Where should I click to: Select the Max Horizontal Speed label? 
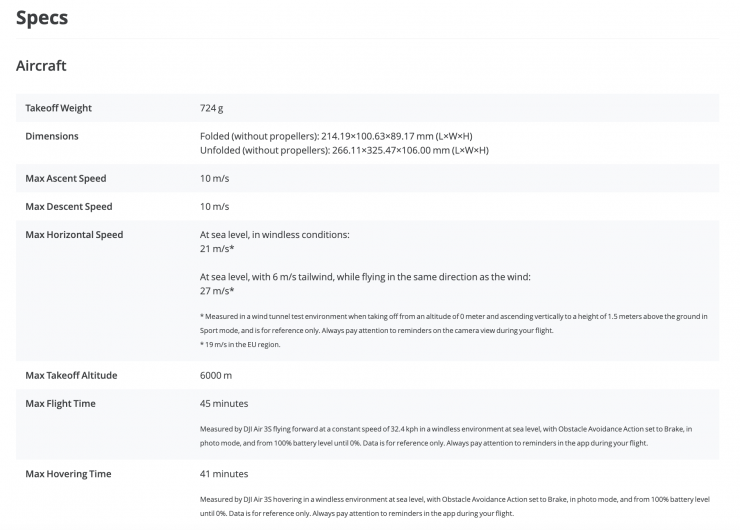(x=74, y=235)
